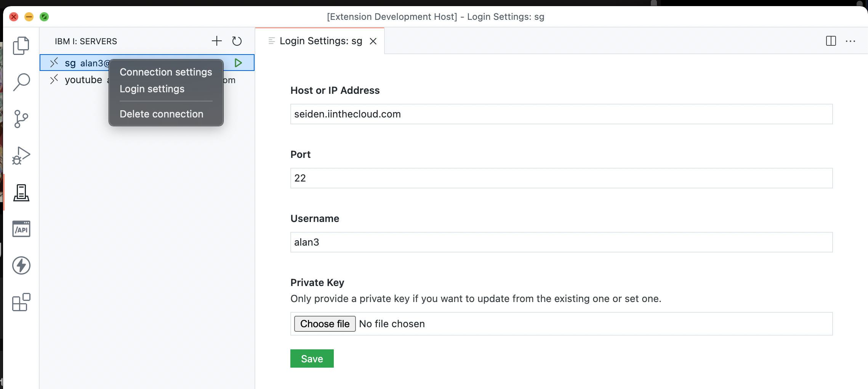This screenshot has height=389, width=868.
Task: Open the Run and Debug icon
Action: pyautogui.click(x=21, y=155)
